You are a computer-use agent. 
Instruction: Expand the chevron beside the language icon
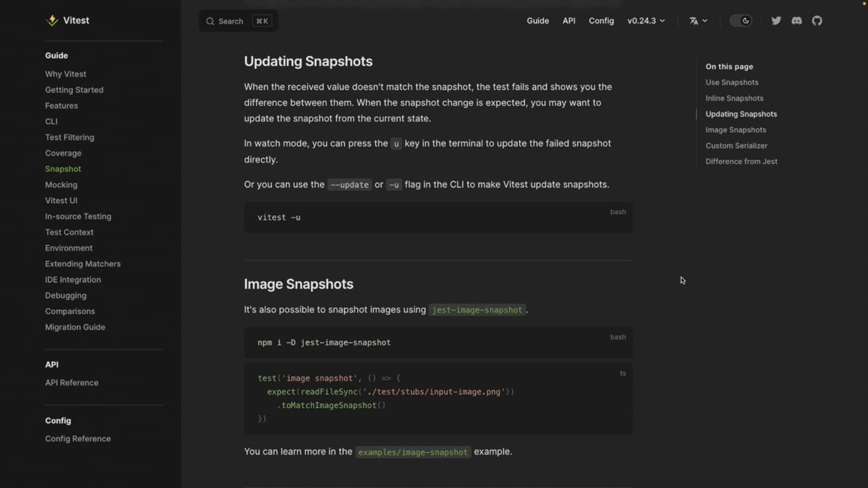point(705,21)
